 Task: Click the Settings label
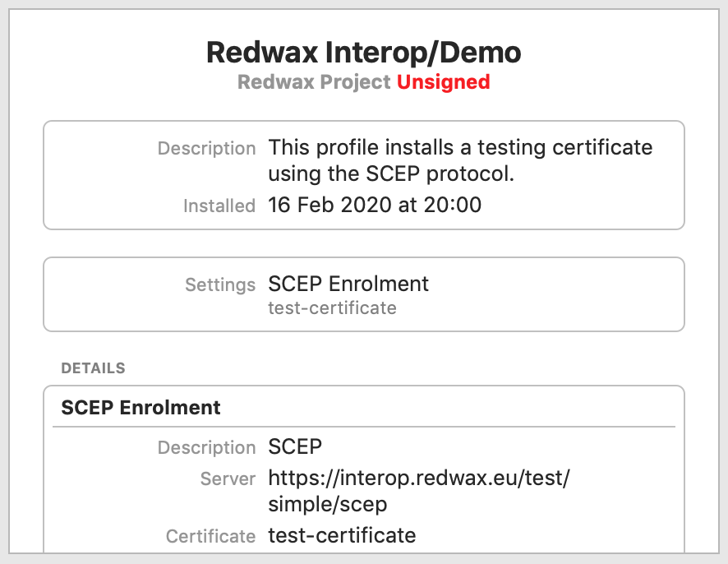click(220, 284)
